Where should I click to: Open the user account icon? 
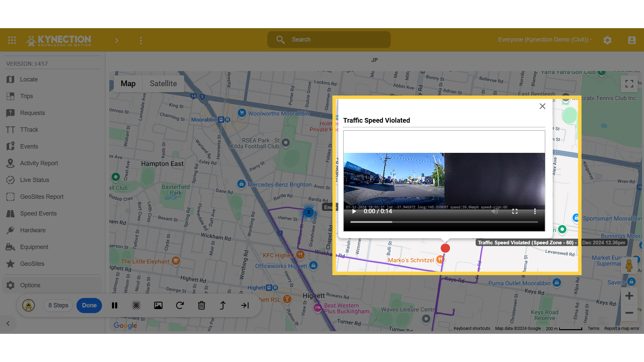tap(632, 40)
